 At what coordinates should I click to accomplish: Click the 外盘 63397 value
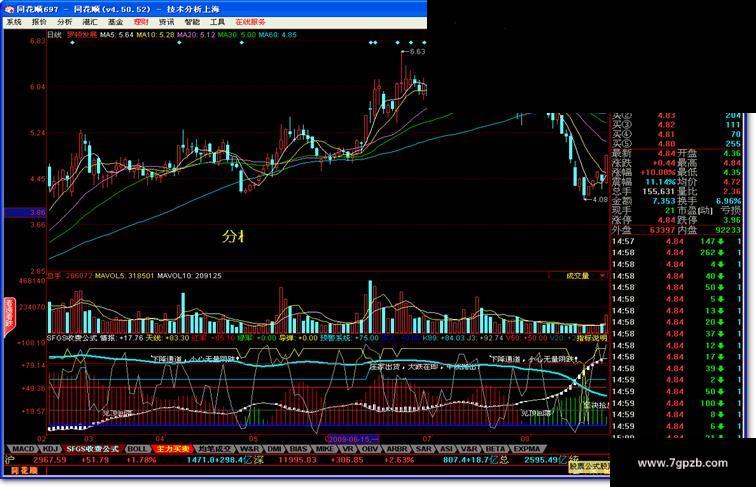pos(662,230)
